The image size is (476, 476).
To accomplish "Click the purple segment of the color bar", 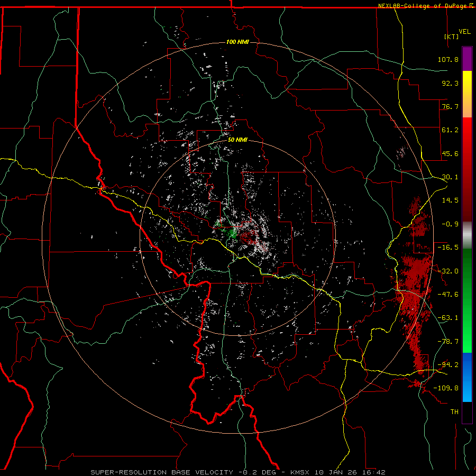I will click(x=467, y=59).
